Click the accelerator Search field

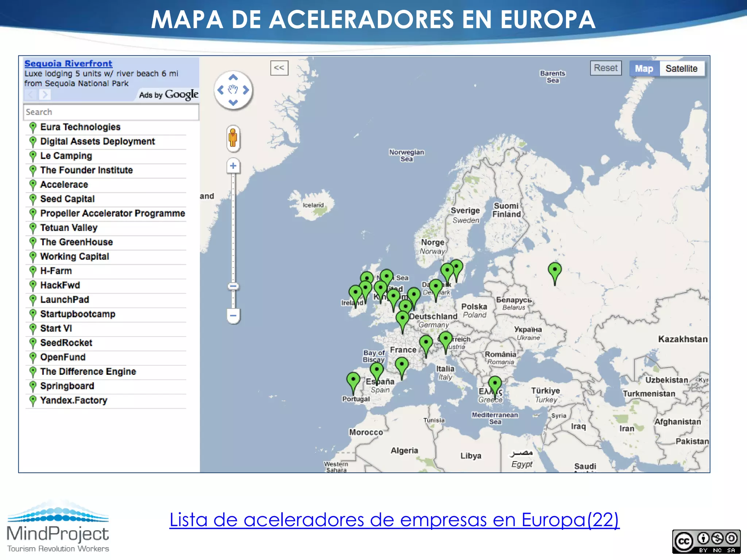click(111, 112)
